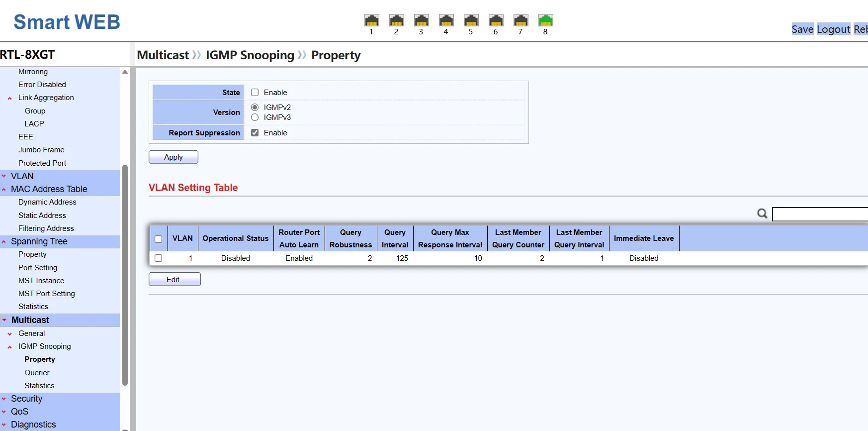The image size is (868, 431).
Task: Click the Edit button below table
Action: pyautogui.click(x=174, y=280)
